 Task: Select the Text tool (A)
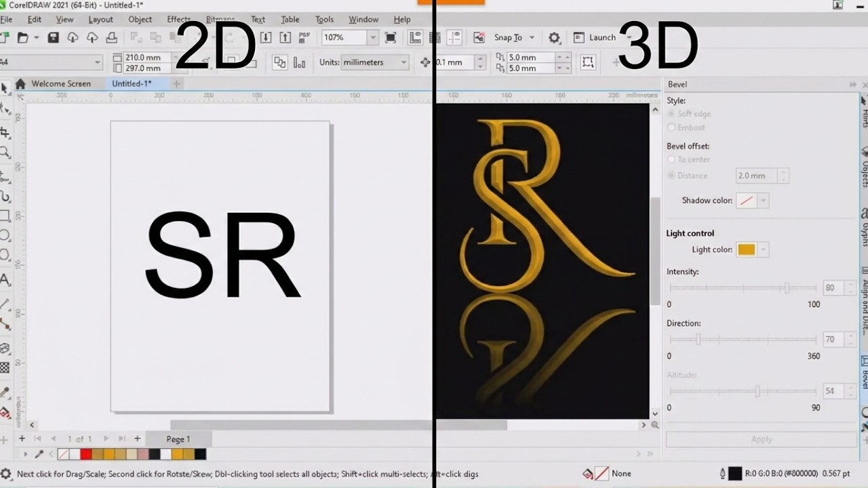[x=4, y=279]
